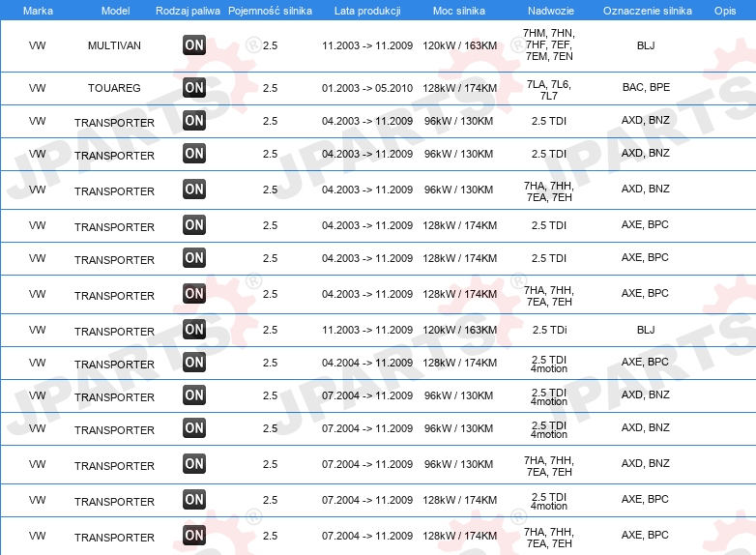
Task: Click production years 04.2004 -> 11.2009
Action: pos(367,363)
